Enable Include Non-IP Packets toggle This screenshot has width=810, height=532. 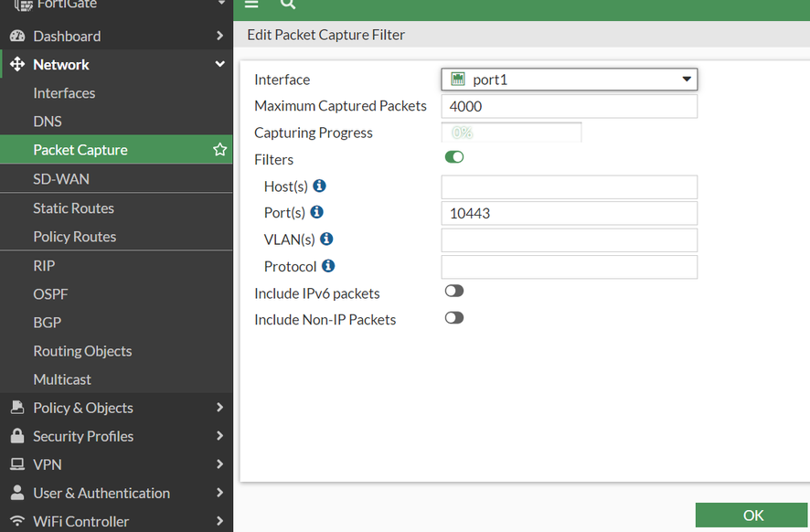(454, 318)
